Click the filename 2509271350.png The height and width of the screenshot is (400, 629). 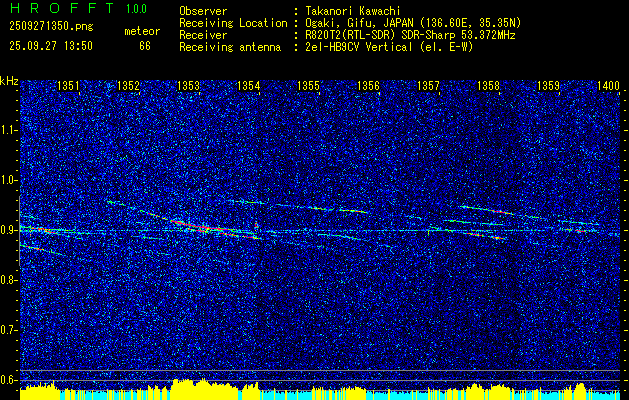point(51,26)
